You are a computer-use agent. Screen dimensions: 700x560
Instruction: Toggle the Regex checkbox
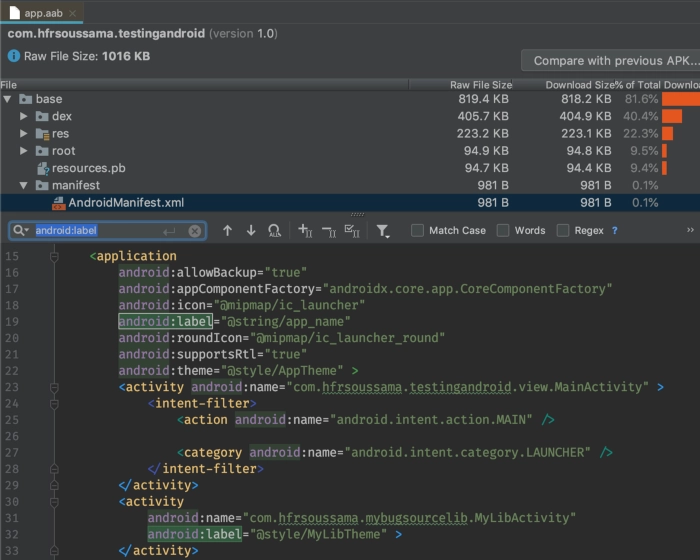(563, 230)
